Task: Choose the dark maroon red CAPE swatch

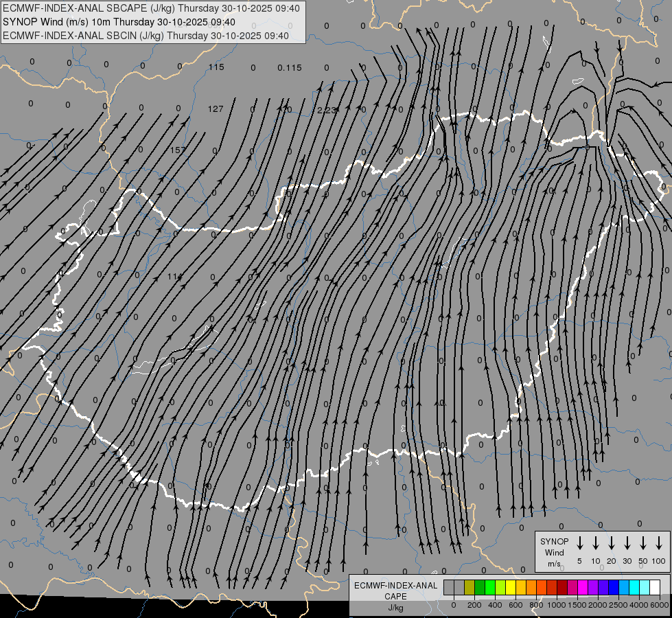Action: pos(562,587)
